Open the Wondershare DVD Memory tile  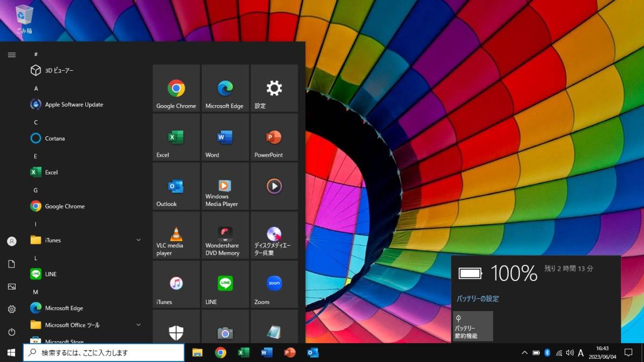(225, 235)
